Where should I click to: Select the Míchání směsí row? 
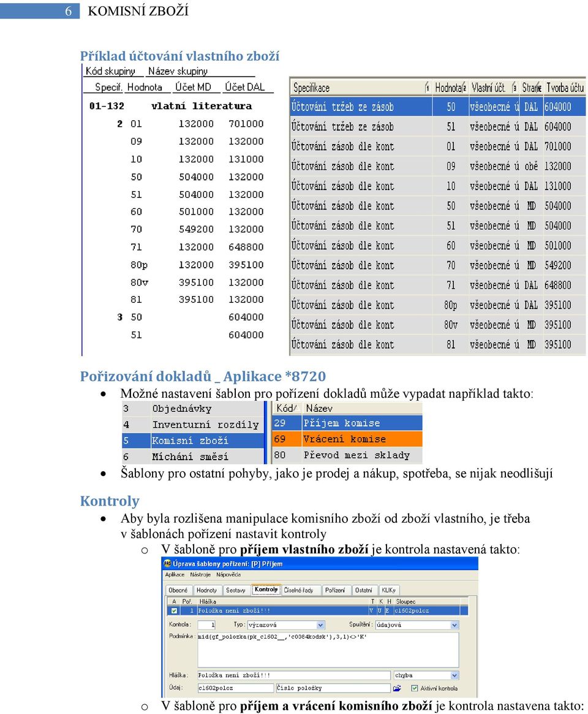(193, 456)
